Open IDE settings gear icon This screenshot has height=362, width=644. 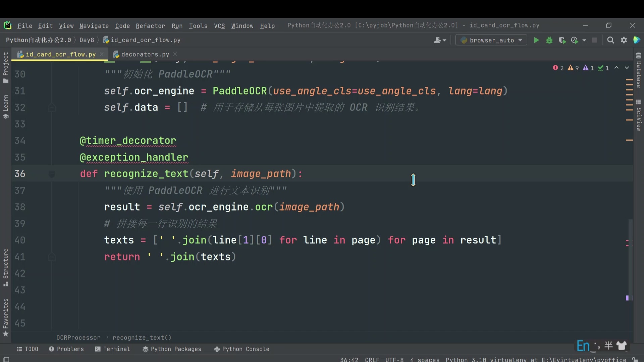[624, 40]
